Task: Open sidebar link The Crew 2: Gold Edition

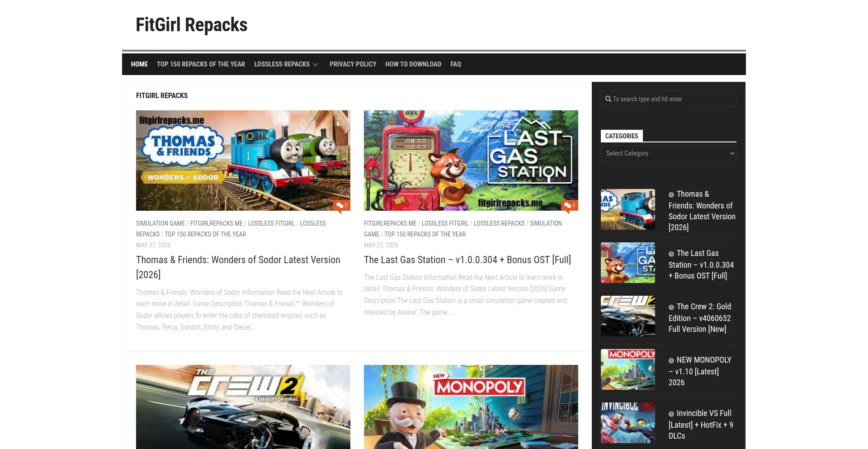Action: (x=700, y=318)
